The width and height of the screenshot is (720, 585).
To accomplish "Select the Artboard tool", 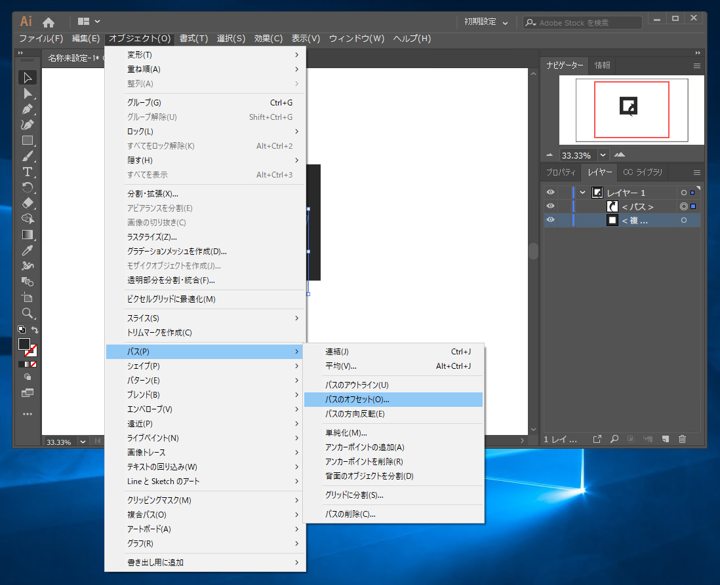I will [x=27, y=297].
